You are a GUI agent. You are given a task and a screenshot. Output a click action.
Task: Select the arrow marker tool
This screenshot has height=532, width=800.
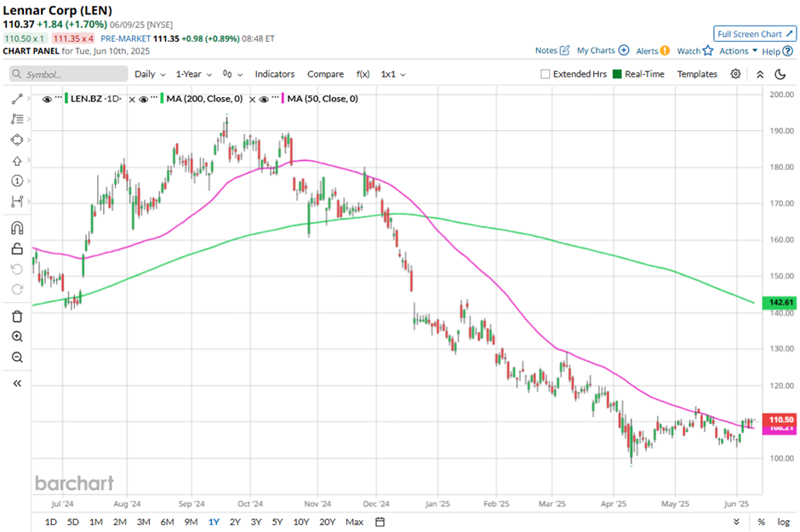(17, 161)
